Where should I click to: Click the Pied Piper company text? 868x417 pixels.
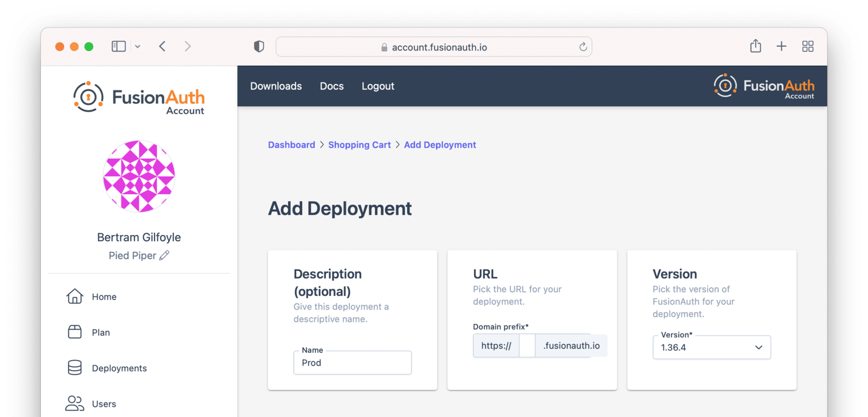pos(132,255)
